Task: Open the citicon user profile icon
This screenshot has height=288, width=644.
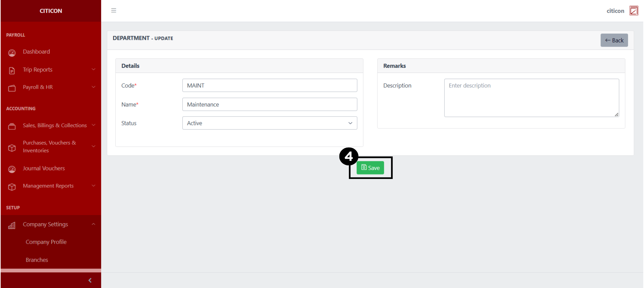Action: pyautogui.click(x=633, y=11)
